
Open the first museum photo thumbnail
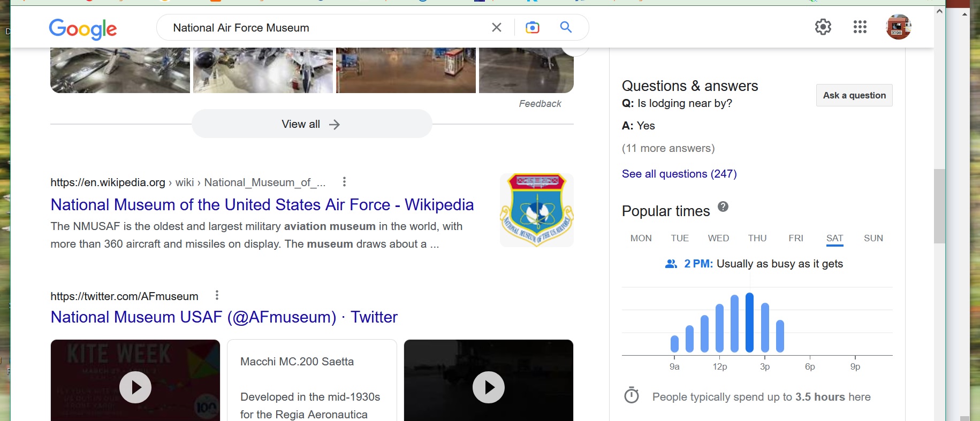tap(120, 70)
